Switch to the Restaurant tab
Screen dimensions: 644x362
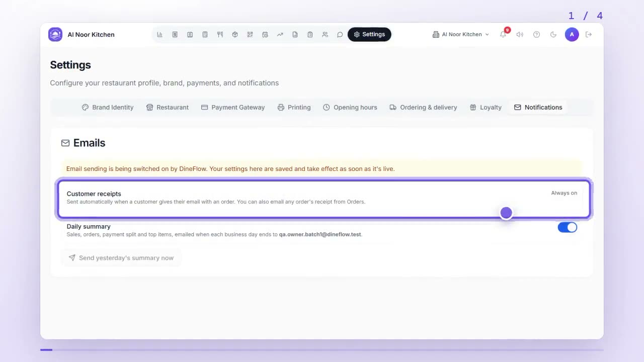point(168,107)
